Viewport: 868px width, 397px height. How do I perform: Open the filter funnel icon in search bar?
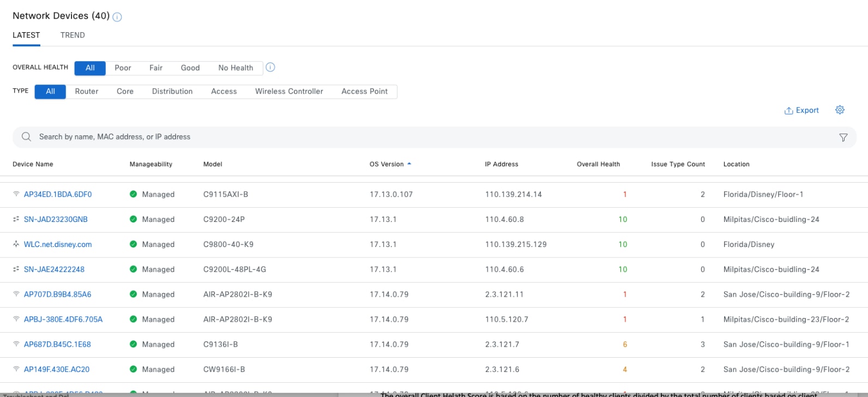click(x=843, y=137)
